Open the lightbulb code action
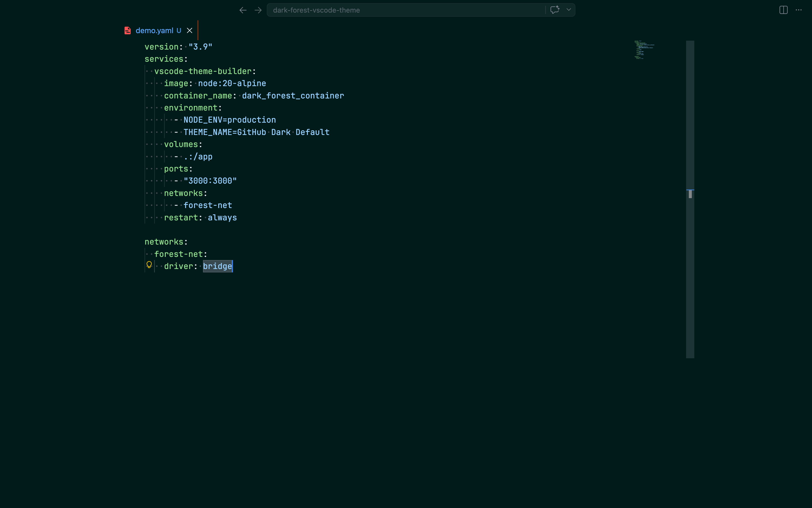Screen dimensions: 812x508 (149, 265)
